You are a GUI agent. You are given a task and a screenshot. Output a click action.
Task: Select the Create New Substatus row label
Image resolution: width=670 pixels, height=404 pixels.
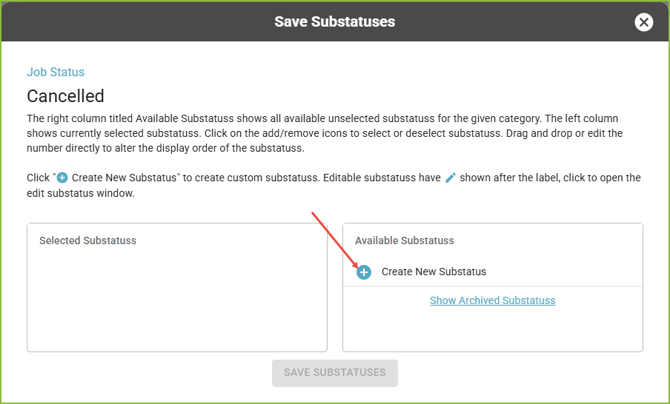point(434,271)
